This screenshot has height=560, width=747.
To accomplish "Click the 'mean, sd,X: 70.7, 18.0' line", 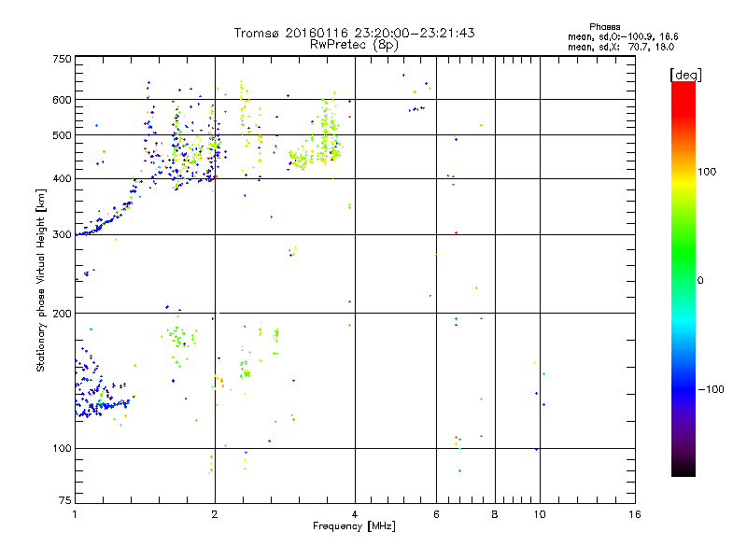I will tap(621, 47).
